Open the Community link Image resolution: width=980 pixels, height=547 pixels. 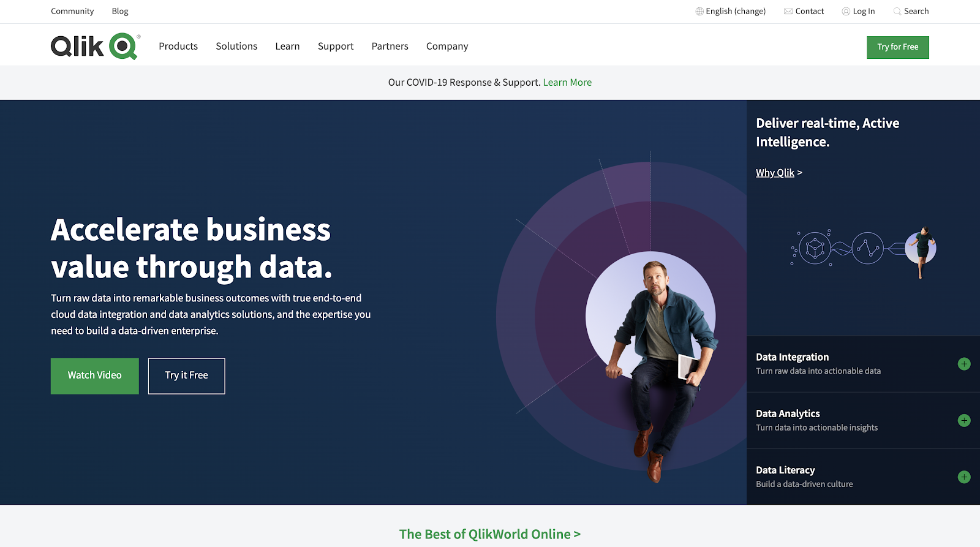[x=72, y=11]
